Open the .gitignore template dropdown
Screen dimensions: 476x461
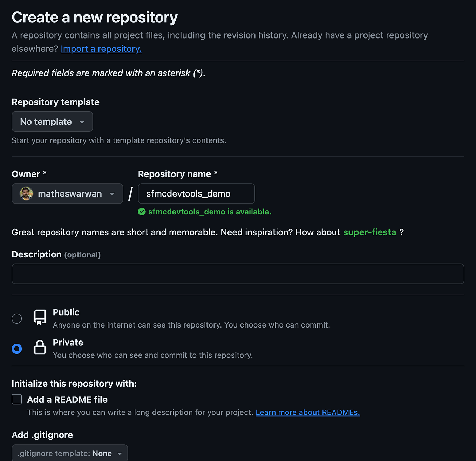pos(69,453)
